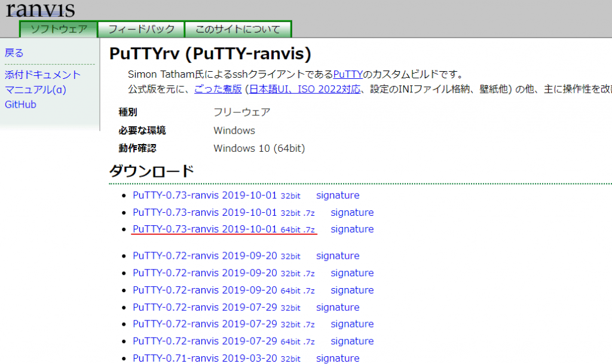Download PuTTY-0.73-ranvis 2019-10-01 32bit
The image size is (612, 364).
click(216, 195)
